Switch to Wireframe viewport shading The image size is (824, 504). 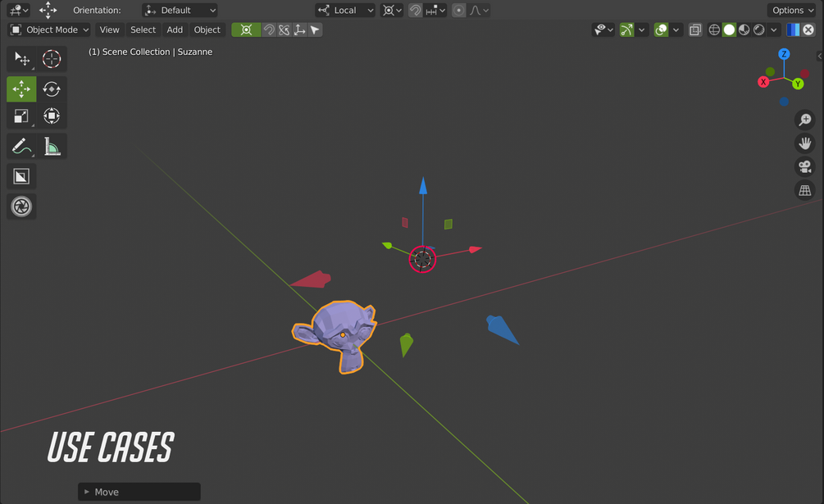pos(714,30)
